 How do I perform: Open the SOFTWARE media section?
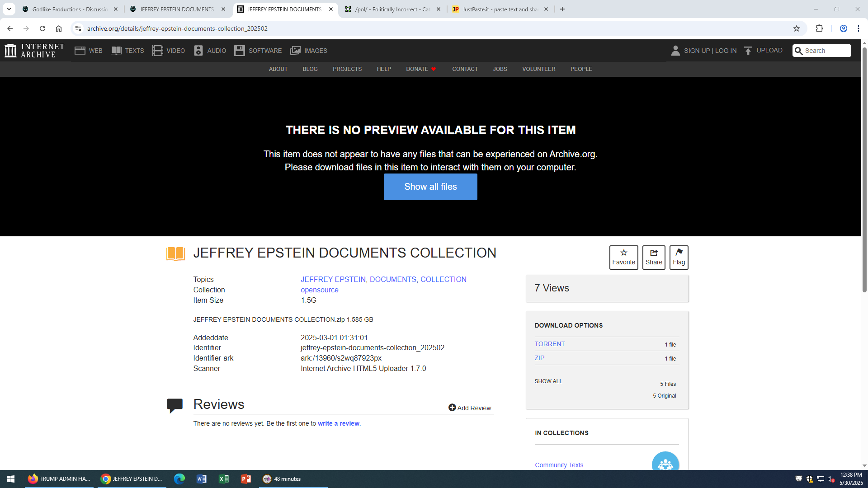(x=258, y=51)
